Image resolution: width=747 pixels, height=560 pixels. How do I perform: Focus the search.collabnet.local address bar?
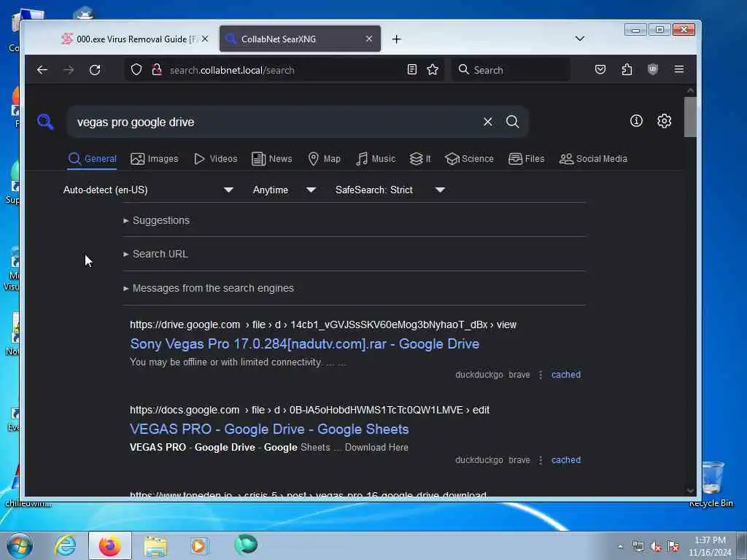tap(284, 70)
